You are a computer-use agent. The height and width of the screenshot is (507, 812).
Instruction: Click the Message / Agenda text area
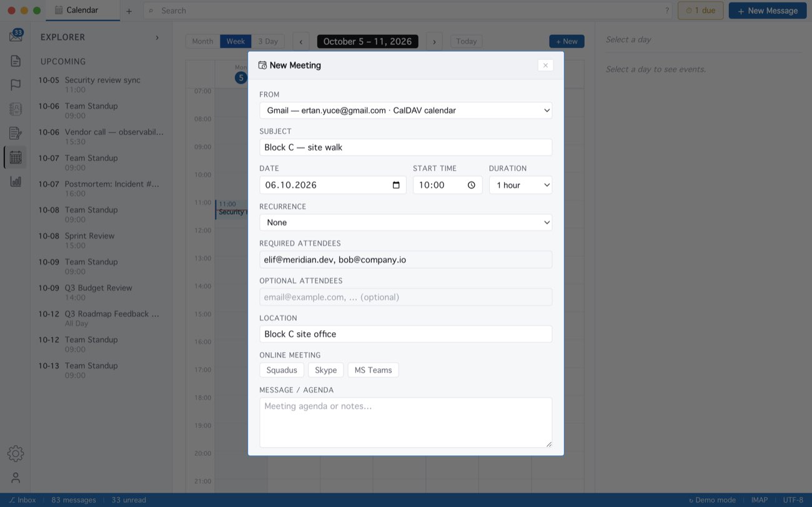pos(406,423)
